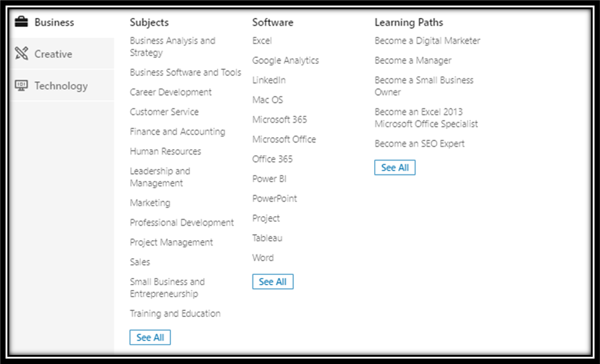600x364 pixels.
Task: Click the Technology monitor icon
Action: (x=22, y=85)
